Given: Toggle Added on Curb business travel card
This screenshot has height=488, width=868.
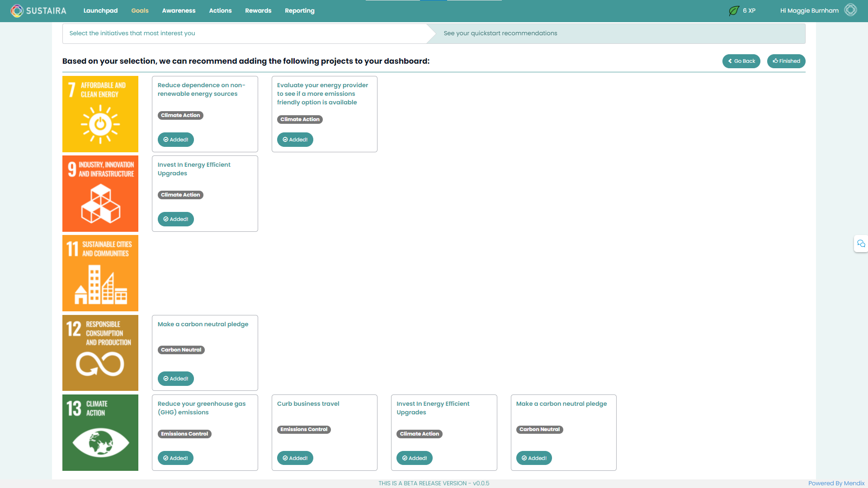Looking at the screenshot, I should tap(295, 458).
